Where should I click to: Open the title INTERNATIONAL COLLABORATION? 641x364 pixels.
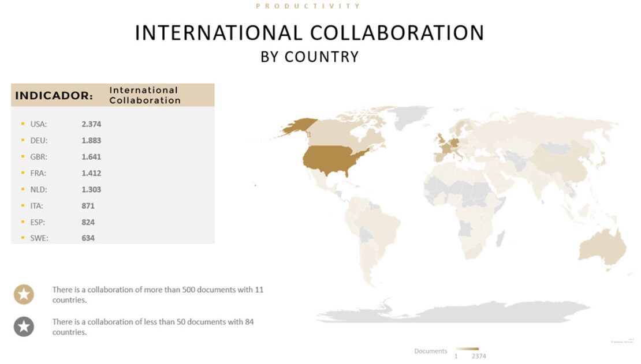(310, 33)
